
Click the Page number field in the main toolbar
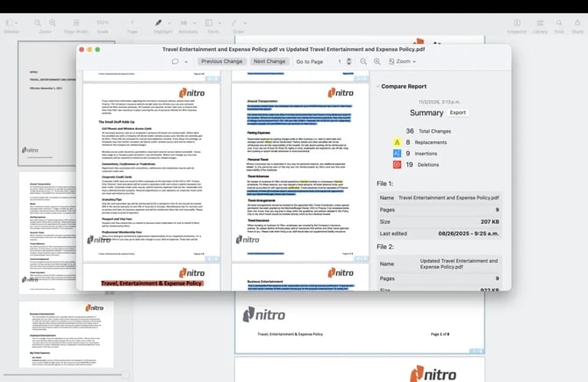[x=132, y=23]
